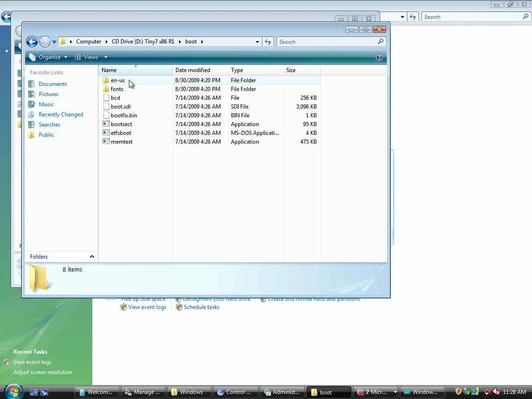This screenshot has height=399, width=532.
Task: Select the bootsect application icon
Action: tap(106, 124)
